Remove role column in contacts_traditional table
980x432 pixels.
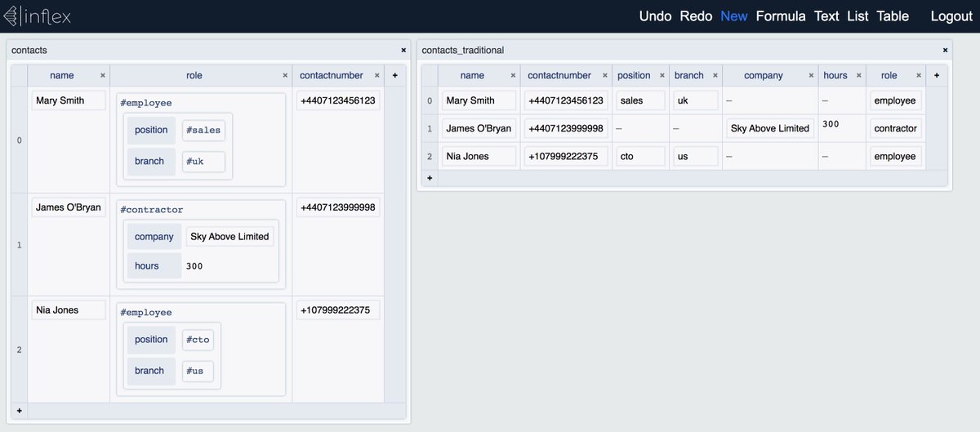(x=918, y=75)
